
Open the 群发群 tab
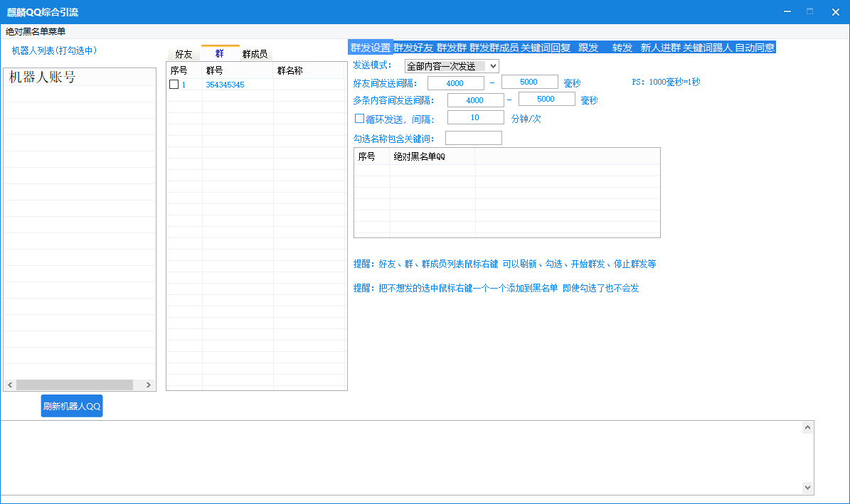pos(452,48)
